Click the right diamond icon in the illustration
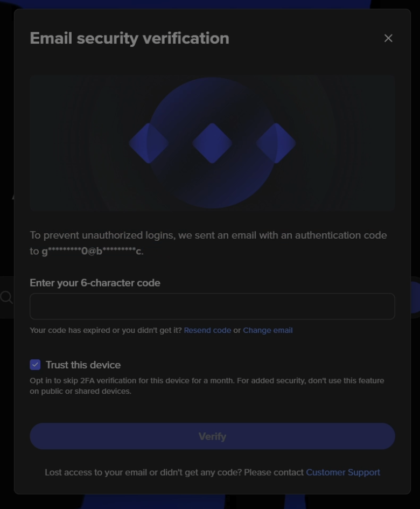This screenshot has width=420, height=509. (276, 143)
